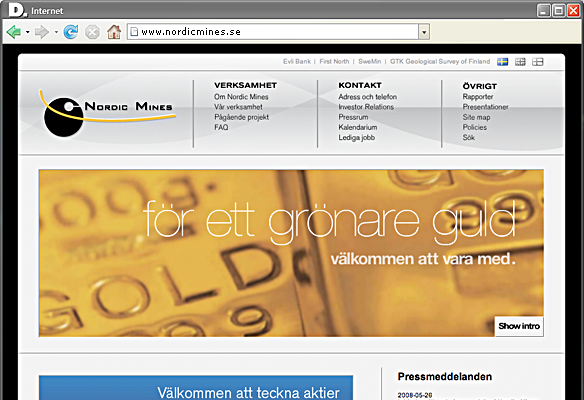Open the KONTAKT menu heading
584x400 pixels.
360,85
